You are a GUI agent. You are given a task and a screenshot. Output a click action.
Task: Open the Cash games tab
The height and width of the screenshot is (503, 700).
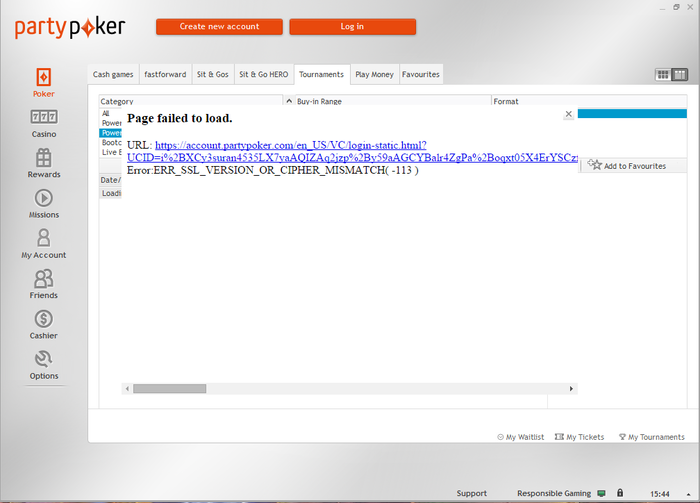(x=113, y=75)
